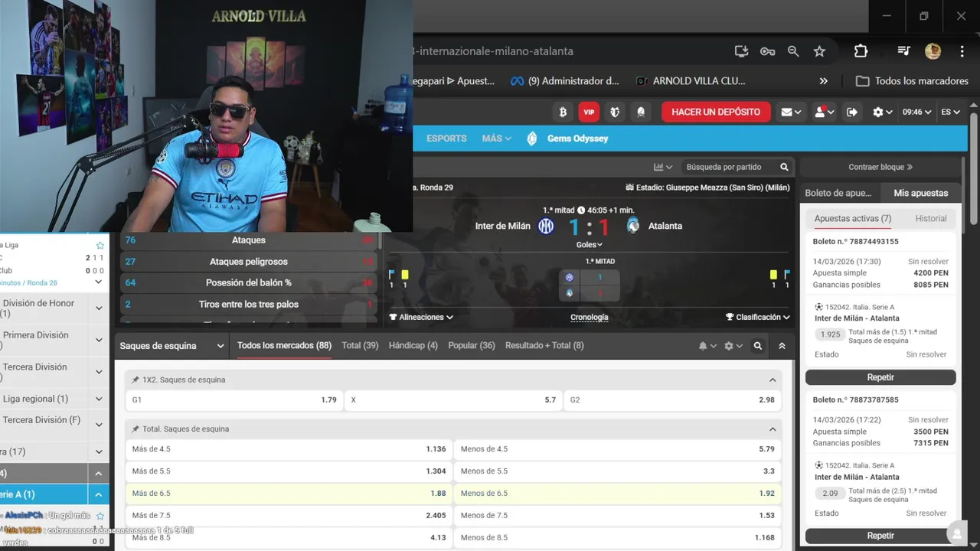Click the Bitcoin crypto icon
This screenshot has height=551, width=980.
point(563,112)
